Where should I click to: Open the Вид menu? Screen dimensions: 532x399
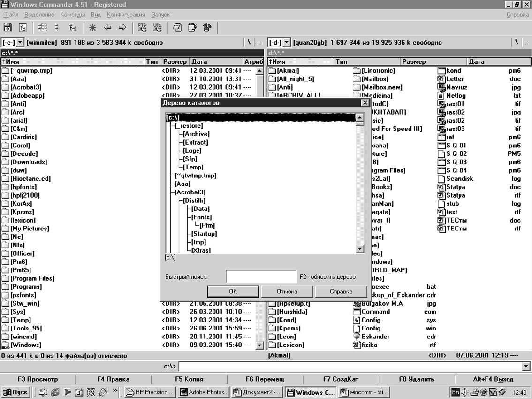click(x=96, y=15)
